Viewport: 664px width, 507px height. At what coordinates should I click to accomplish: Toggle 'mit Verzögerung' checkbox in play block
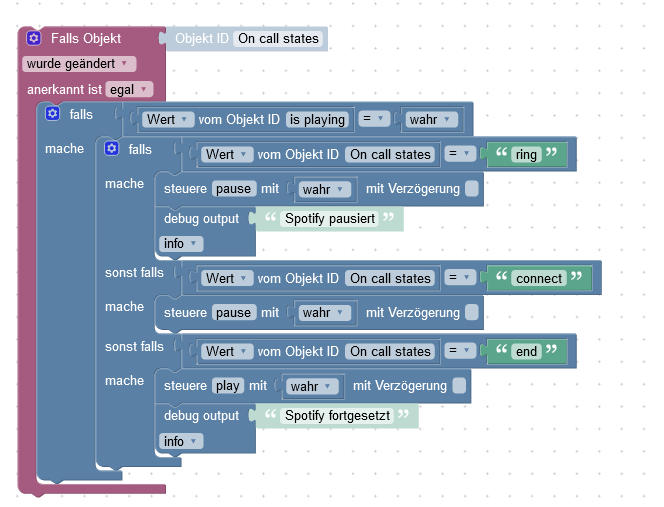click(x=459, y=386)
